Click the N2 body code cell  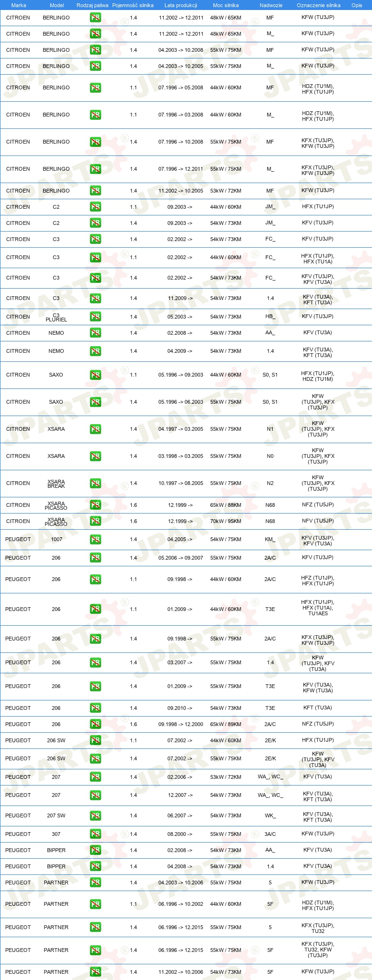tap(270, 483)
